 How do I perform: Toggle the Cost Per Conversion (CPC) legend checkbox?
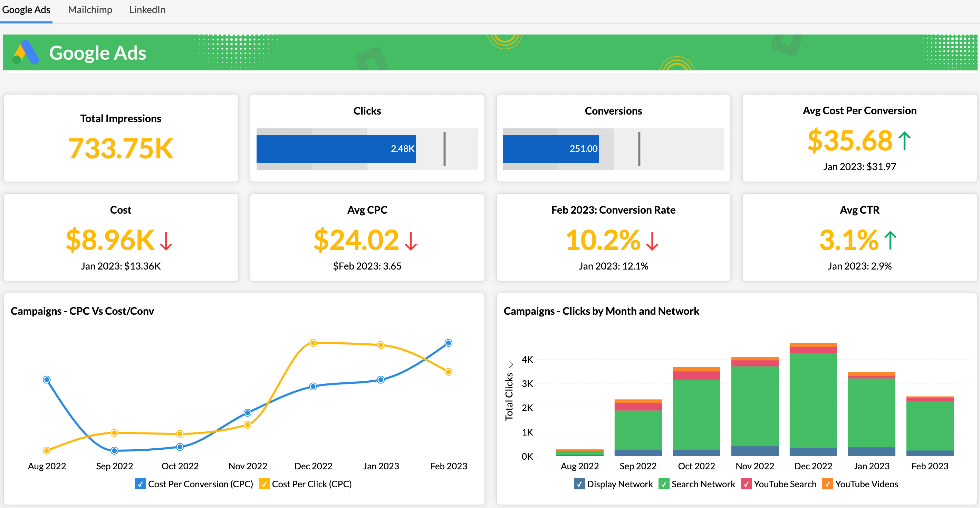[141, 484]
